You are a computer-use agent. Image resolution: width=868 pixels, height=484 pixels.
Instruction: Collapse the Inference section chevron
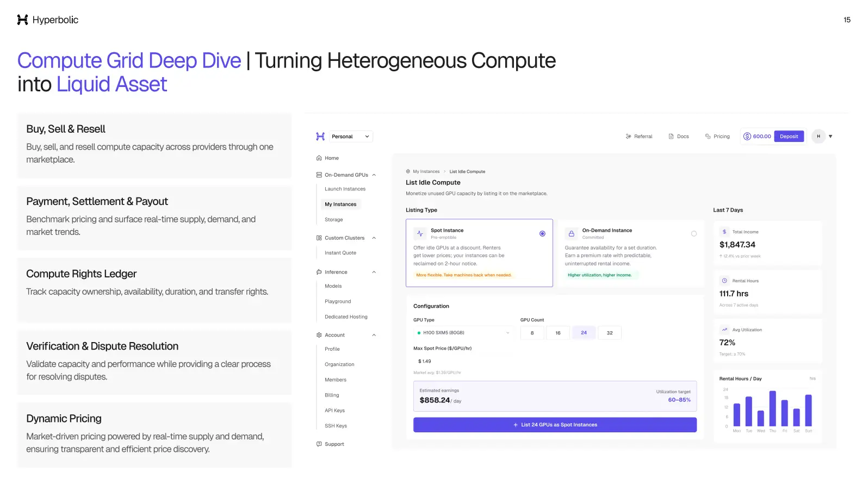tap(374, 272)
